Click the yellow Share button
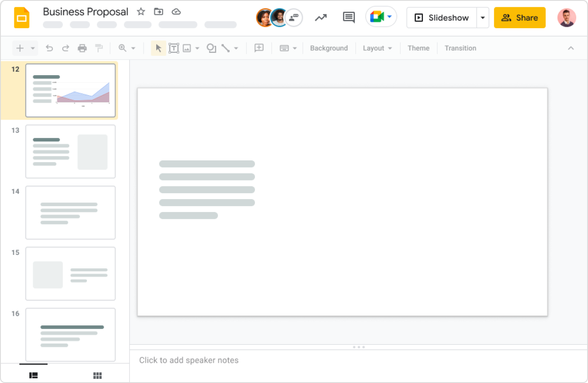The image size is (588, 383). [520, 18]
